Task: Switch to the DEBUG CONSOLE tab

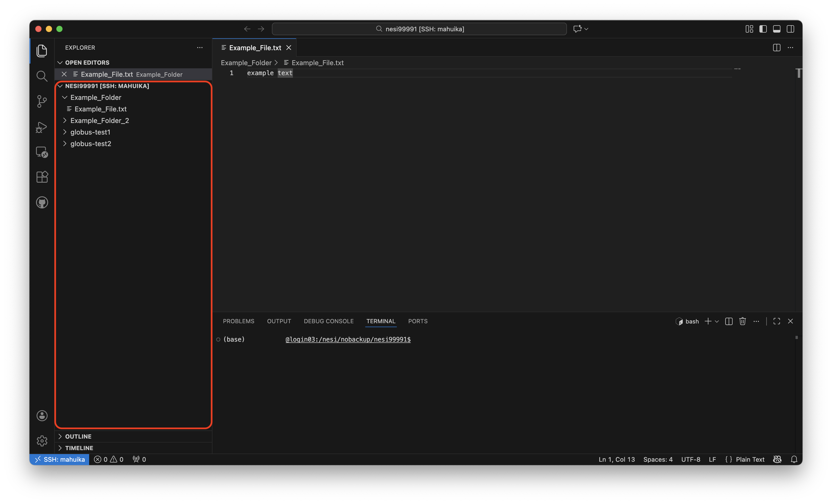Action: click(x=328, y=321)
